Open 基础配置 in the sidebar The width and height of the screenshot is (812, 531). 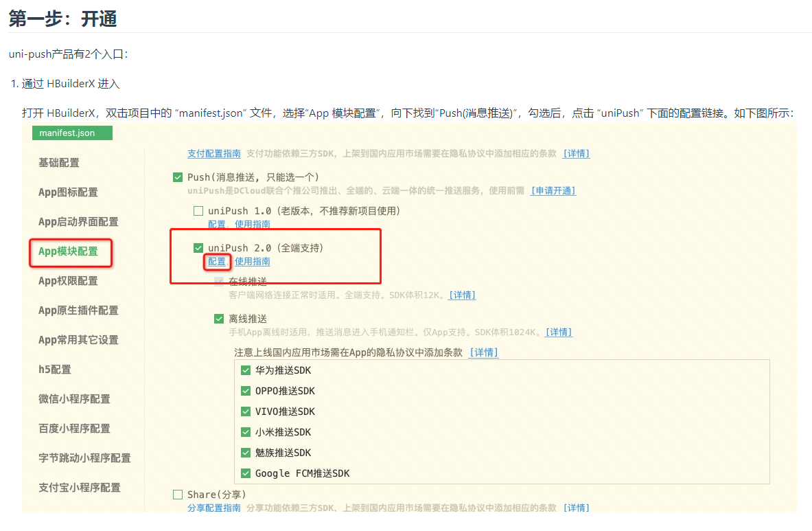point(59,163)
